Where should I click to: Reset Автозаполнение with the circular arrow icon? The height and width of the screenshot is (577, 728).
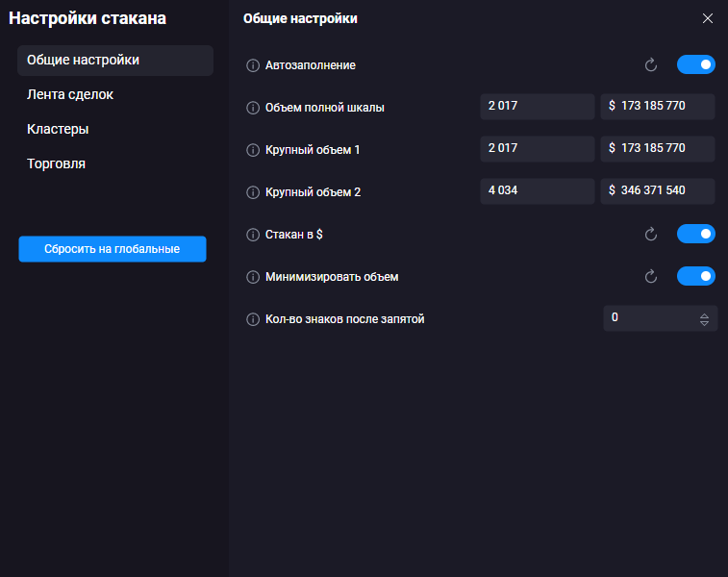point(651,65)
